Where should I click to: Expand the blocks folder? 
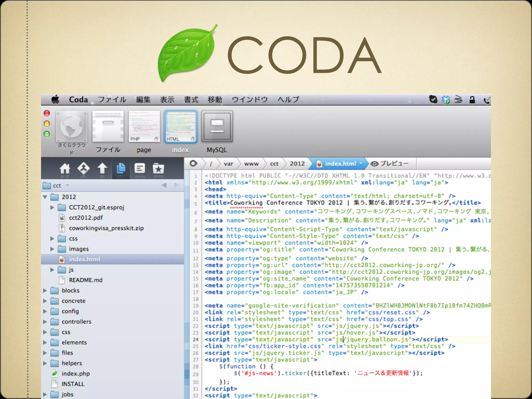(45, 290)
